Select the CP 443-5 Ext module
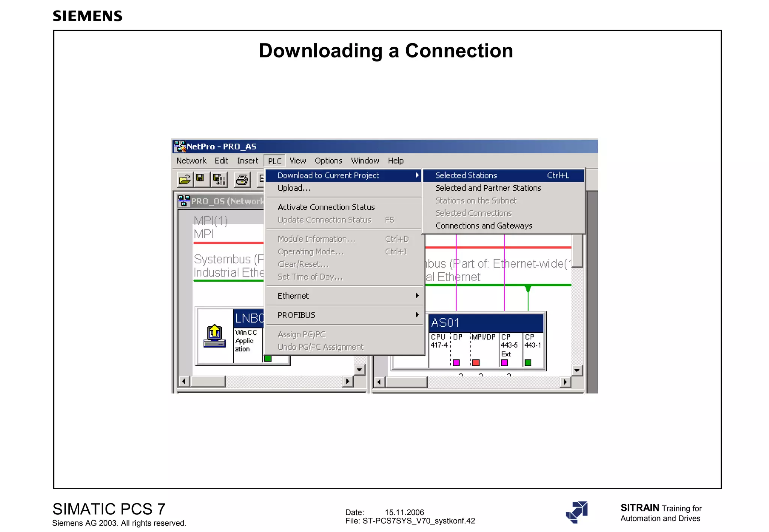Viewport: 769px width, 532px height. (x=511, y=349)
